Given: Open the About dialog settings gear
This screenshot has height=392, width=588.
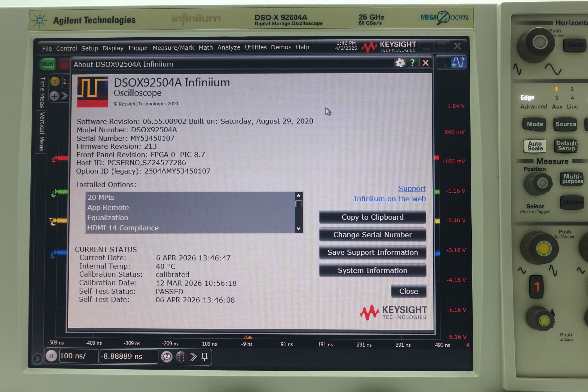Looking at the screenshot, I should 400,63.
